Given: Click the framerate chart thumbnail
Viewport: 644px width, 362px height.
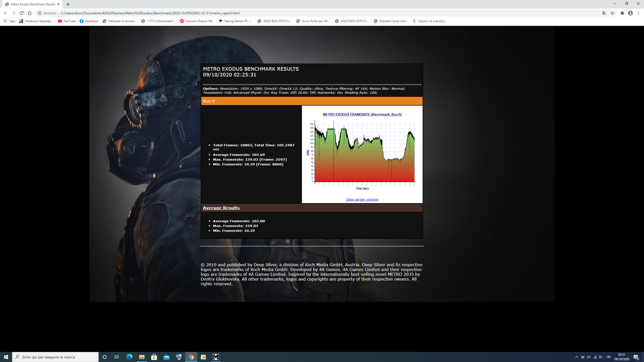Looking at the screenshot, I should click(362, 150).
